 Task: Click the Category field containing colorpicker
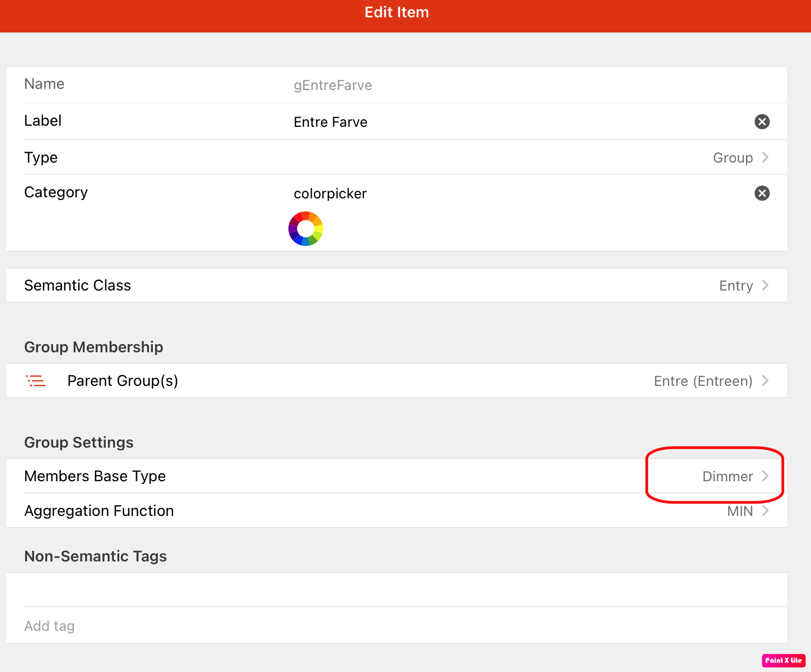(330, 193)
